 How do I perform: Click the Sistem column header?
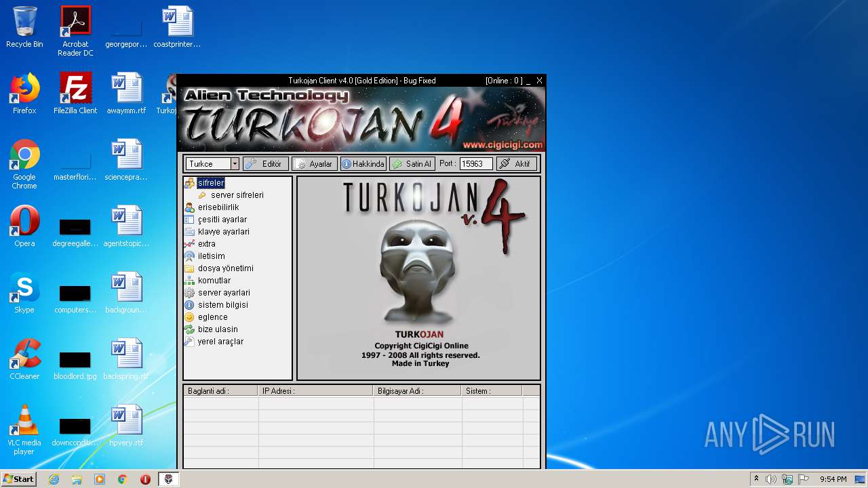492,391
